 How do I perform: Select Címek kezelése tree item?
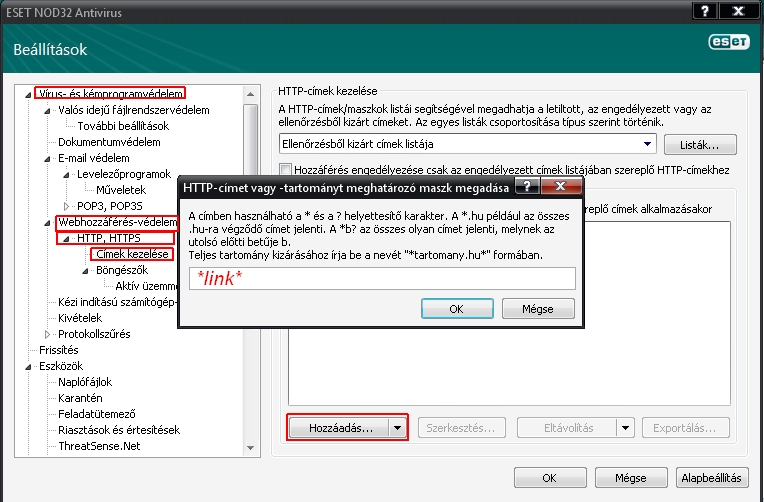coord(132,254)
